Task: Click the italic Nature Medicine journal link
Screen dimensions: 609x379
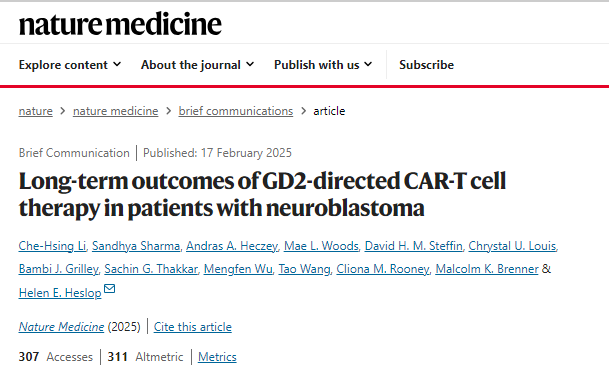Action: [x=61, y=327]
